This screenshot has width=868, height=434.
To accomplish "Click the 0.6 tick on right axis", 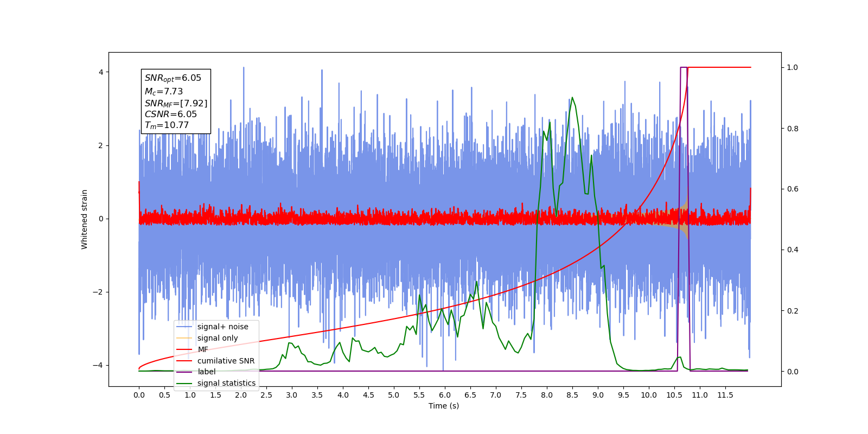I will pos(793,189).
